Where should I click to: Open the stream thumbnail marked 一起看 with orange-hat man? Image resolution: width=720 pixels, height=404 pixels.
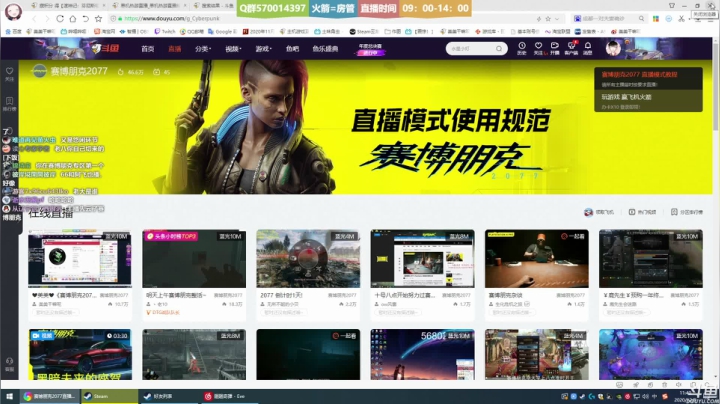tap(536, 258)
